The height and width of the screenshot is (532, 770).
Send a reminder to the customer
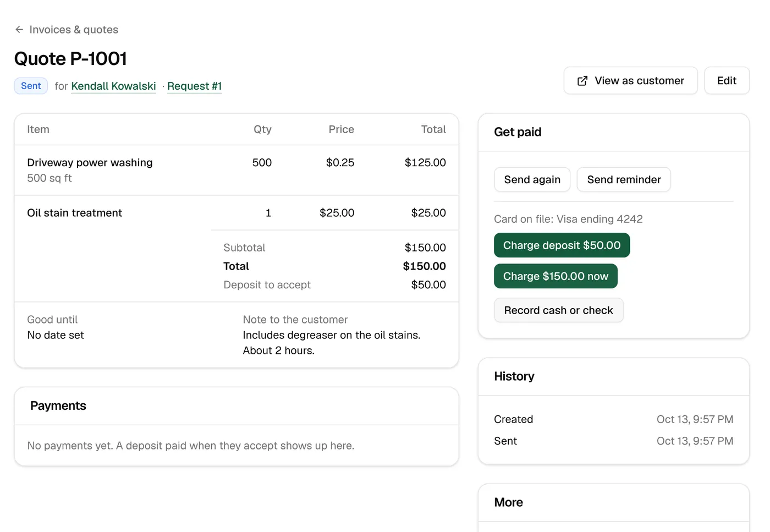(624, 179)
